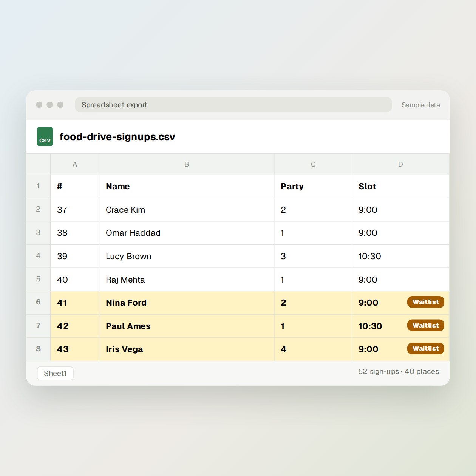Select row 3 header
Viewport: 476px width, 476px height.
pos(38,233)
